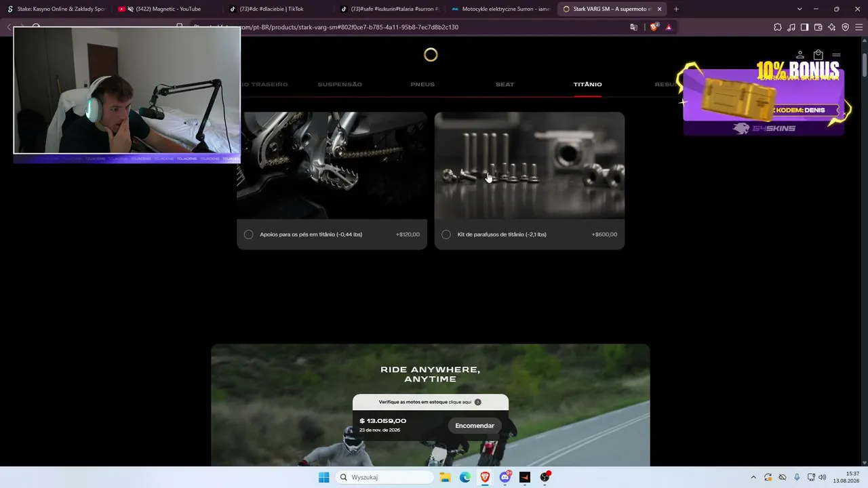Click the RIDE ANYWHERE, ANYTIME heading
The height and width of the screenshot is (488, 868).
431,374
